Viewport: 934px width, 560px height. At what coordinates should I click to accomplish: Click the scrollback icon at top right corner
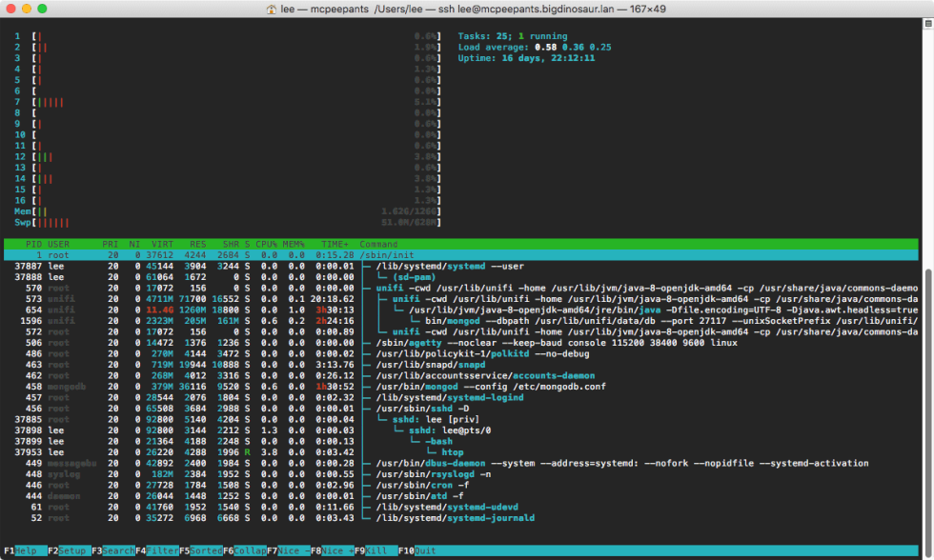(928, 23)
